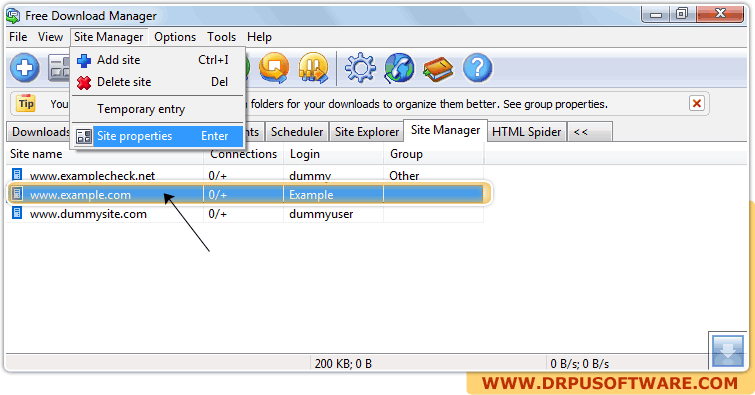Switch to the Downloads tab
This screenshot has height=395, width=755.
(x=39, y=132)
